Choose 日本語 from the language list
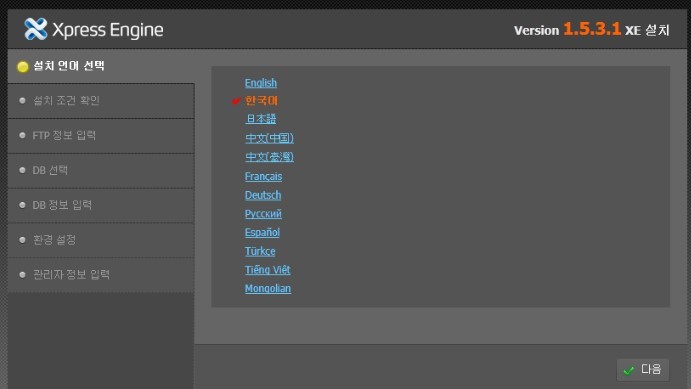This screenshot has height=389, width=691. click(x=261, y=119)
